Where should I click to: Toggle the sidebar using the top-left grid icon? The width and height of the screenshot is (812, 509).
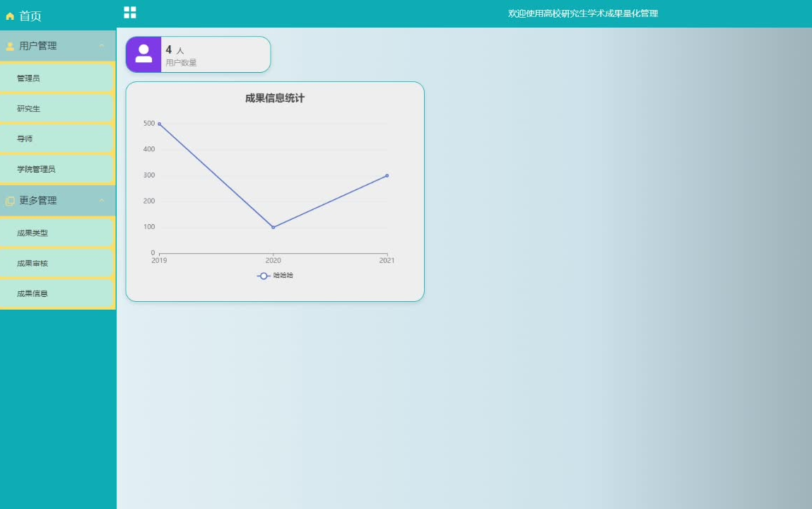tap(129, 12)
